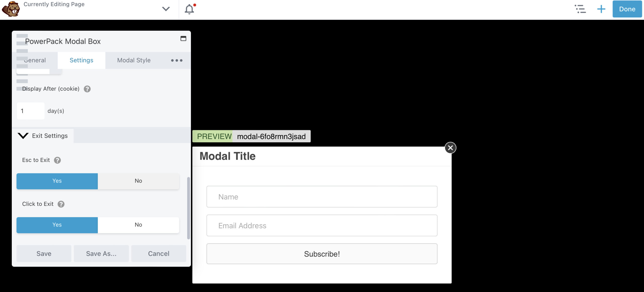Click the Name input field in modal
The image size is (644, 292).
coord(321,196)
